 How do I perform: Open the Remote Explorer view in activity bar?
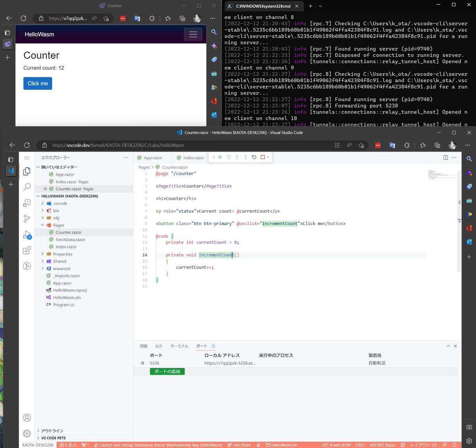pyautogui.click(x=27, y=203)
